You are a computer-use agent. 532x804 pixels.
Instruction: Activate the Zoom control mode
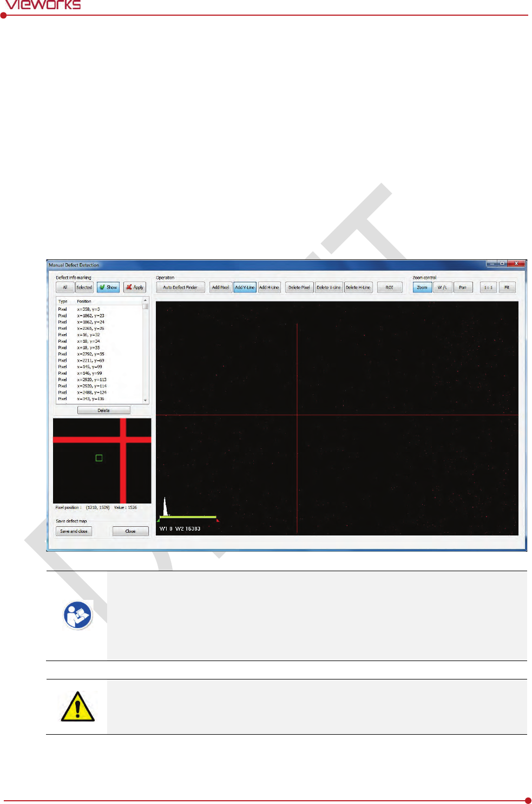click(422, 287)
